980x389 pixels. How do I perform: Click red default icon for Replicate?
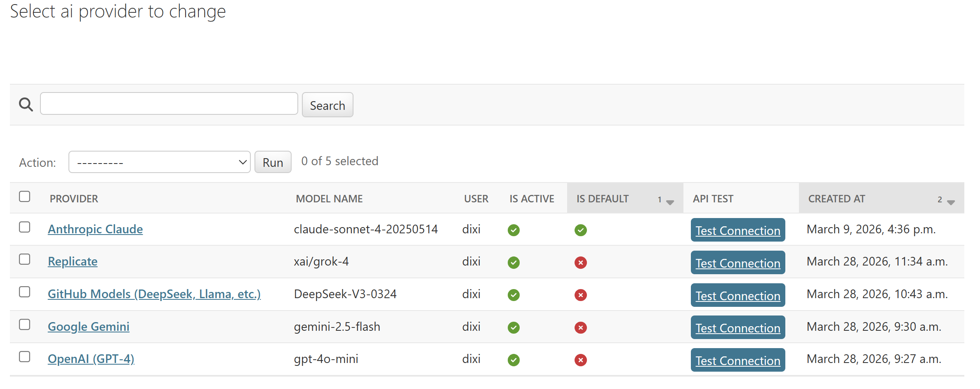(580, 263)
